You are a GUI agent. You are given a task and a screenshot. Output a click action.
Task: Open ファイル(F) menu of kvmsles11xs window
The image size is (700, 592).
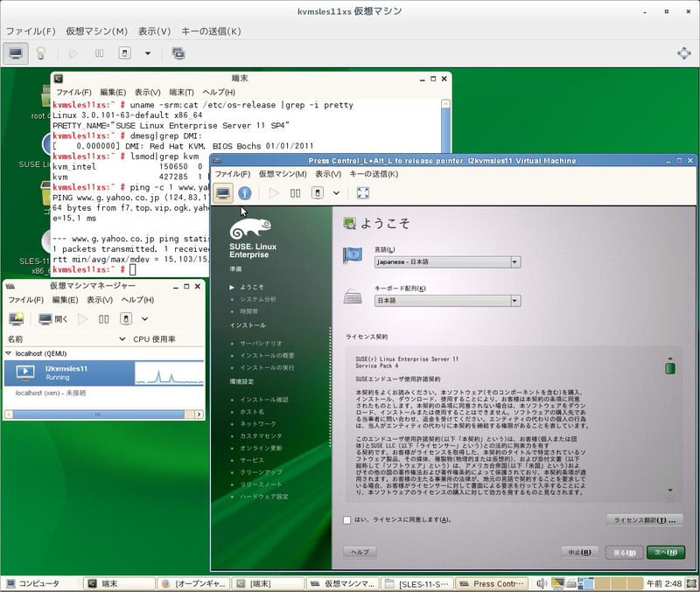[x=31, y=31]
